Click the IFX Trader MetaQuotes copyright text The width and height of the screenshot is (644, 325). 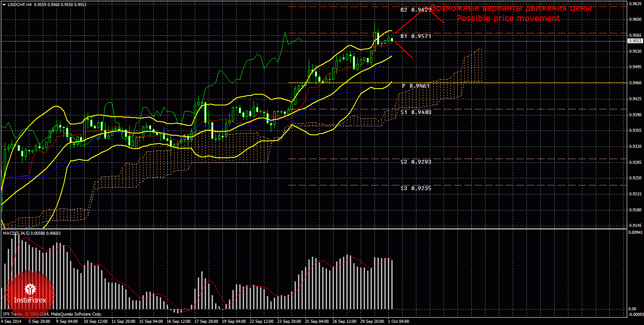(52, 314)
